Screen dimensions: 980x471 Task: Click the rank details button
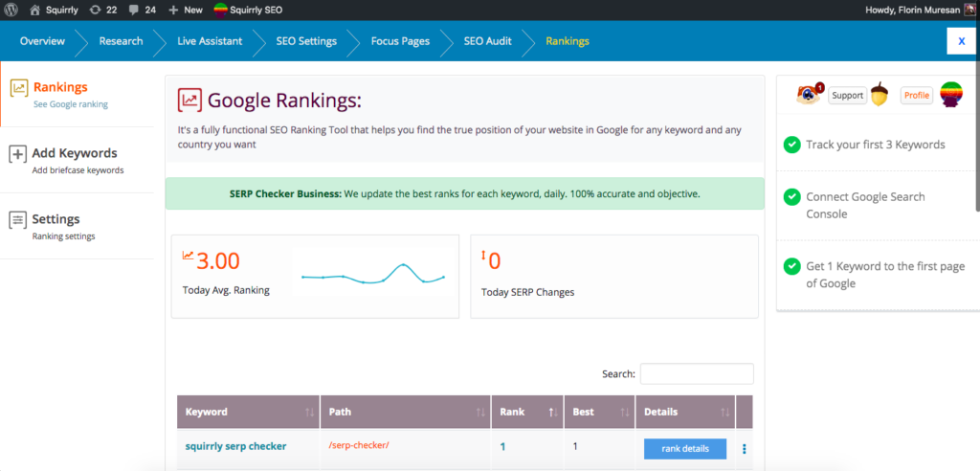(685, 448)
